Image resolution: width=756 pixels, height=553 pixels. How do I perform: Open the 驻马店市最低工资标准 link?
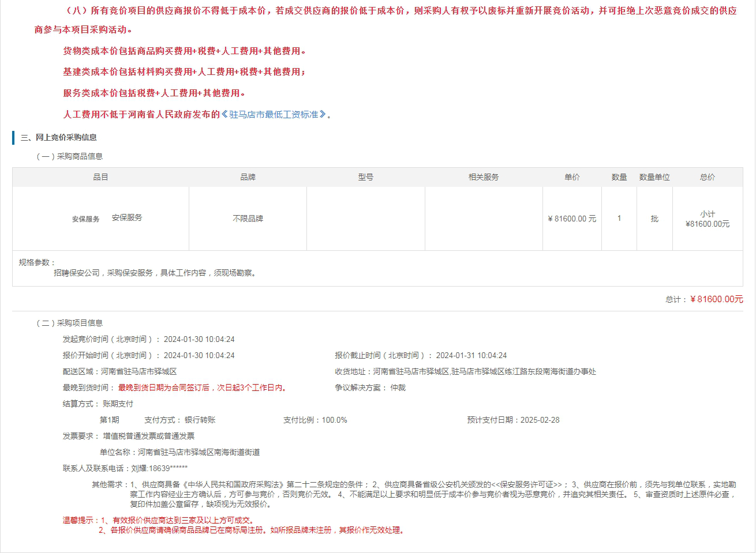coord(274,114)
